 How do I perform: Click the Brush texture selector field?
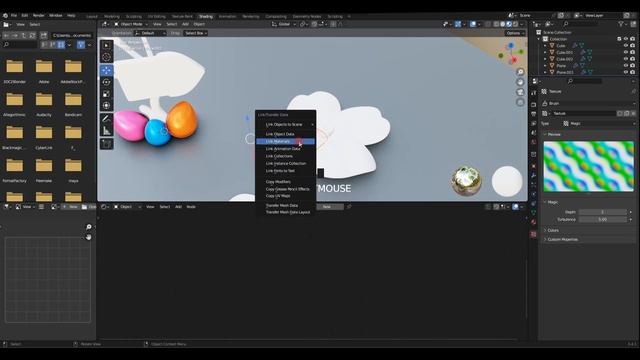(x=588, y=103)
